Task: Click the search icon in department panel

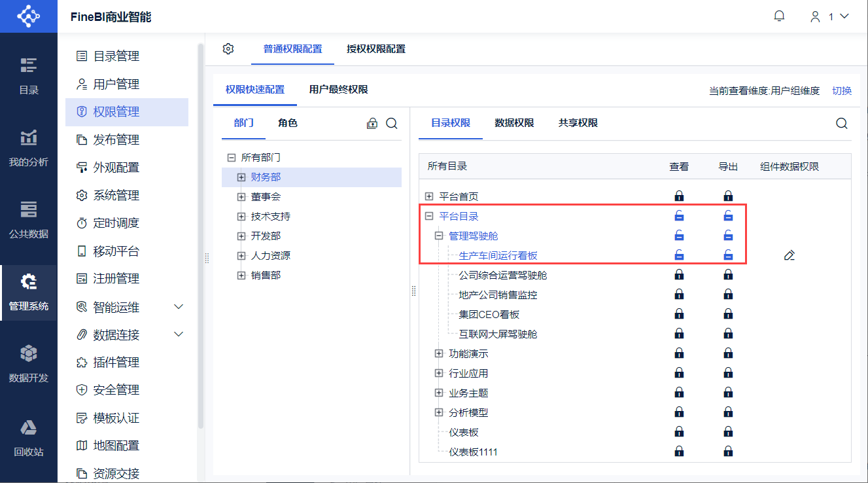Action: coord(392,124)
